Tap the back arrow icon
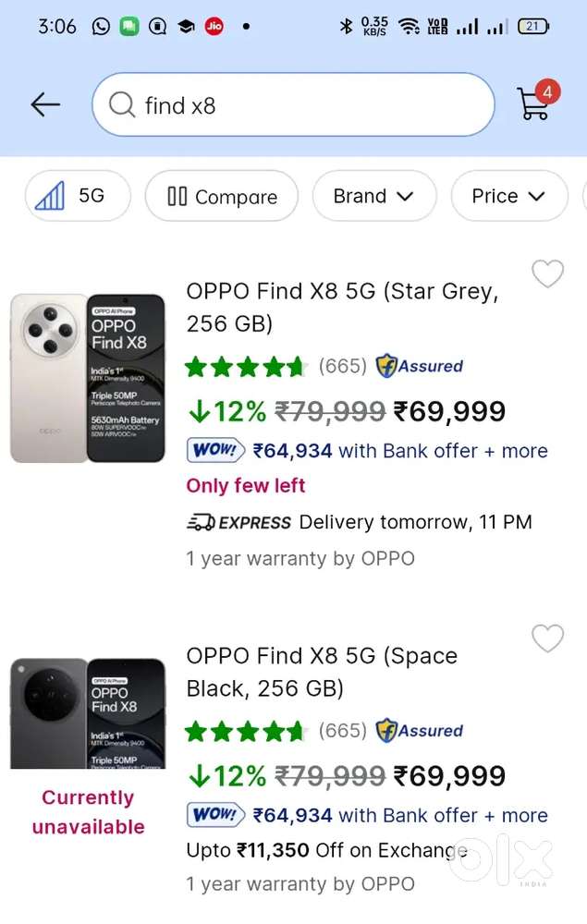587x924 pixels. click(44, 104)
